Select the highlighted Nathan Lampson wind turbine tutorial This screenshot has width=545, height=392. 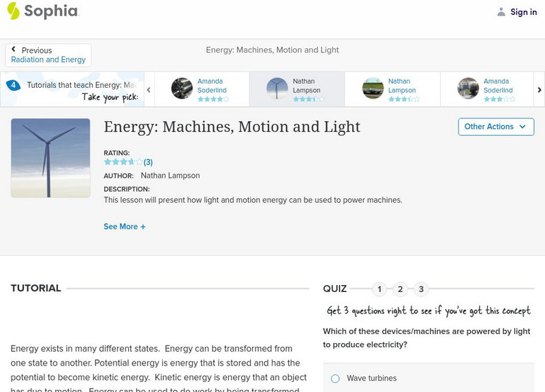296,88
